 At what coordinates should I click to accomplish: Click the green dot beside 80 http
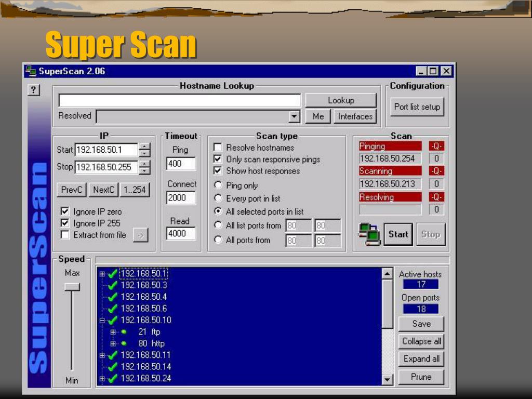(124, 343)
